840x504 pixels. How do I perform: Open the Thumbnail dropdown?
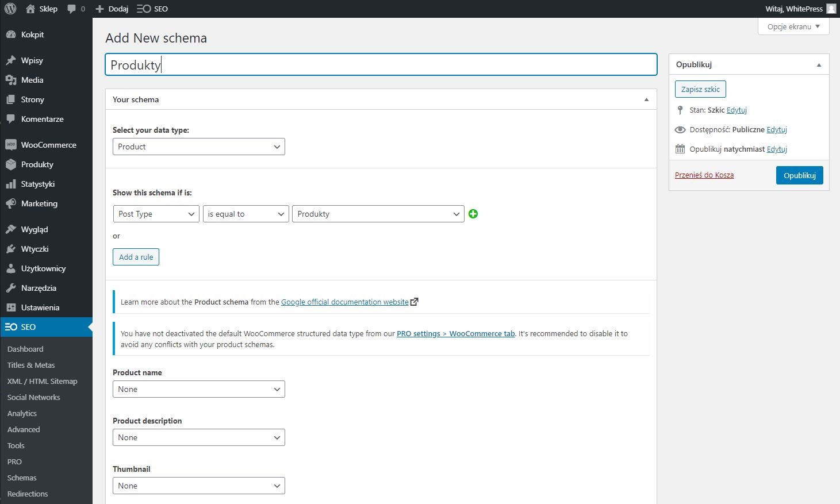coord(199,486)
